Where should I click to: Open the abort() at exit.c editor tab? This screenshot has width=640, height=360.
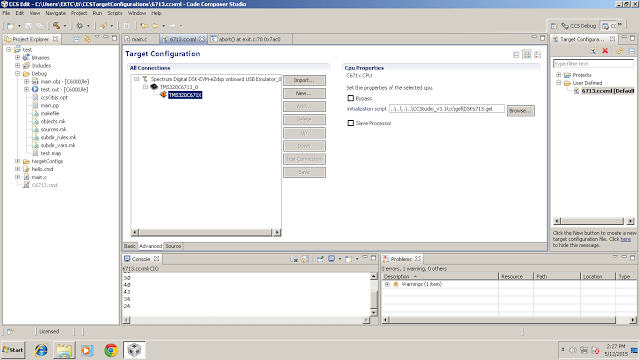[249, 39]
